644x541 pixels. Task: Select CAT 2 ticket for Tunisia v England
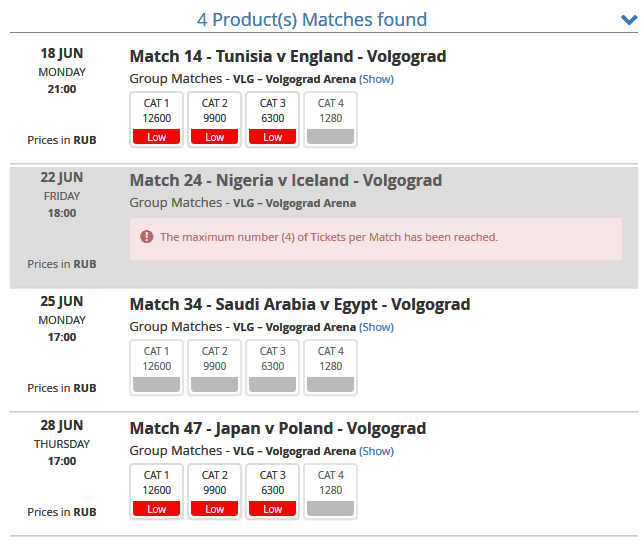point(214,120)
